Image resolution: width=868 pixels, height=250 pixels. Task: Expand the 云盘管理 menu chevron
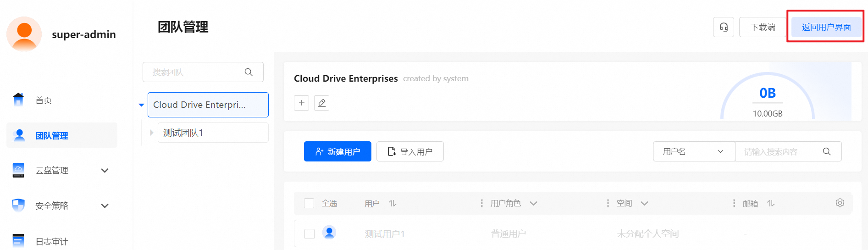pos(105,171)
